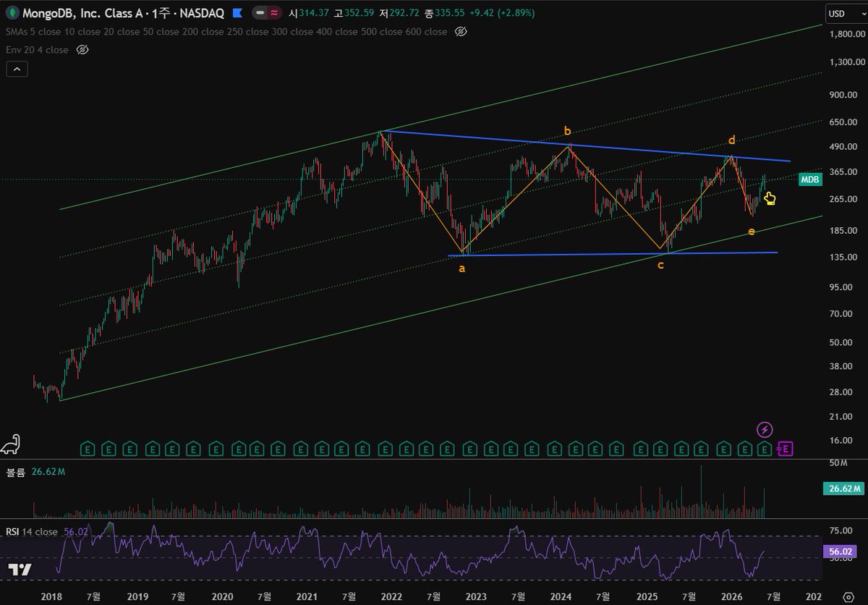Click the 2021 label on time axis
Image resolution: width=868 pixels, height=605 pixels.
(x=307, y=596)
